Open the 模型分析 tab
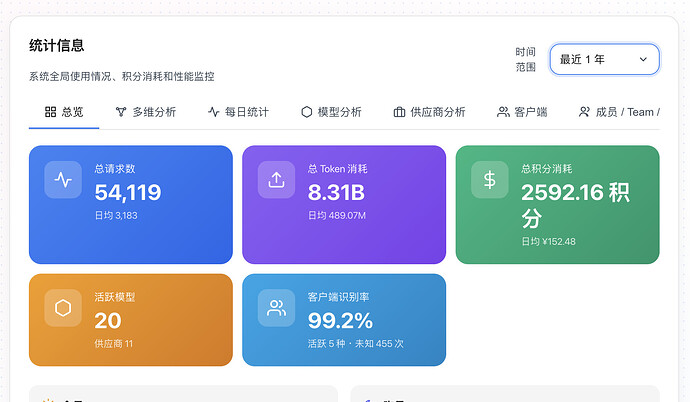 tap(331, 112)
